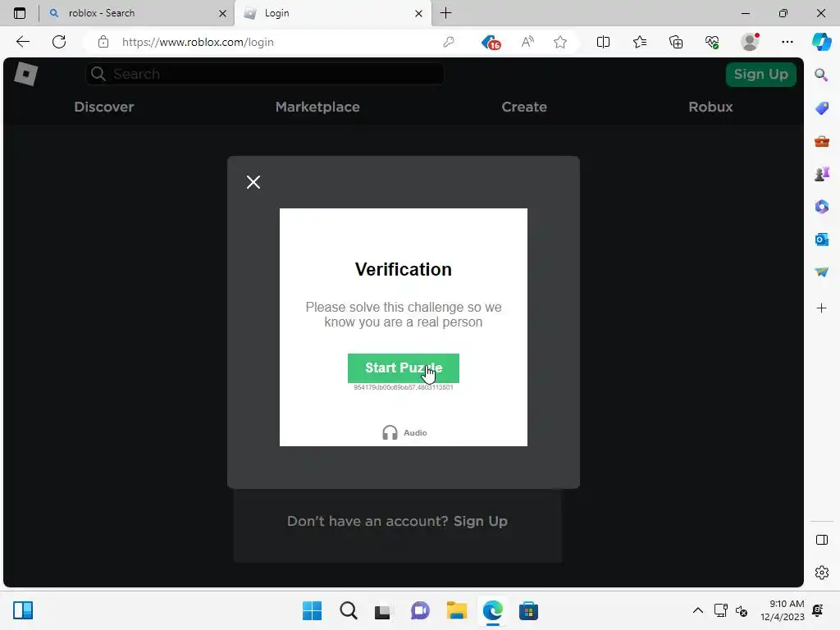The height and width of the screenshot is (630, 840).
Task: Open muted volume tray icon
Action: [x=742, y=610]
